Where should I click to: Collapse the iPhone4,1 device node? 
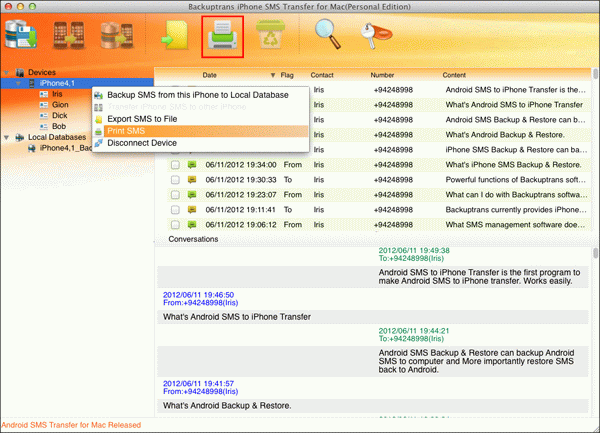tap(18, 83)
